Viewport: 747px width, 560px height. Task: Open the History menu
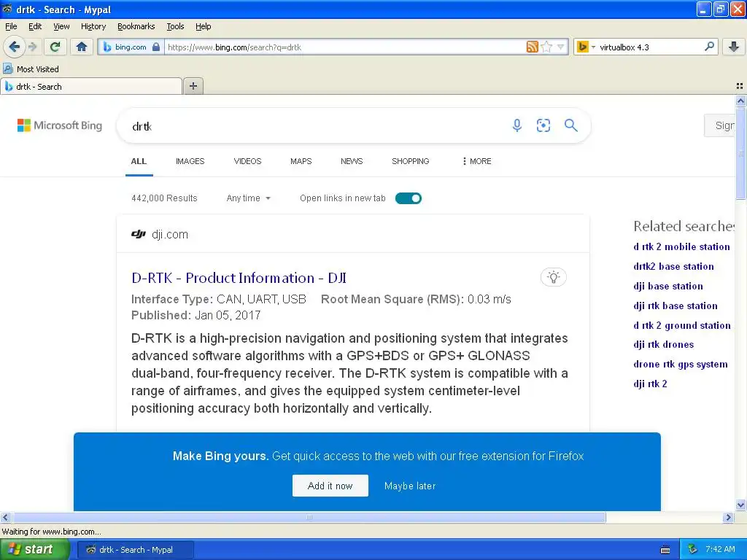(x=93, y=26)
